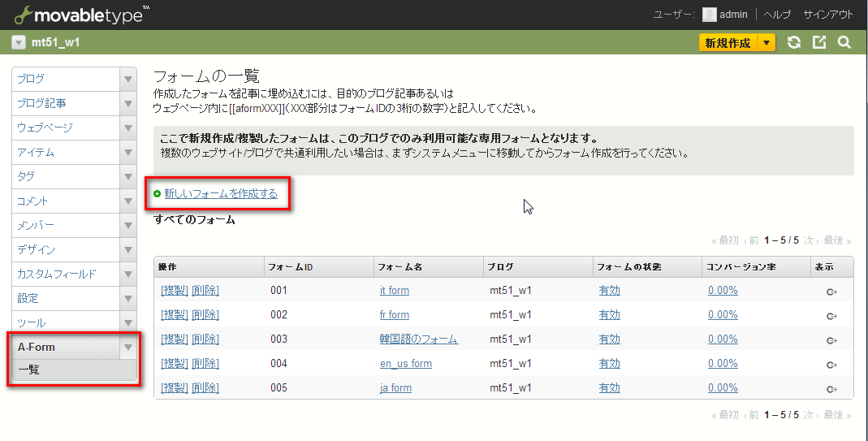Image resolution: width=868 pixels, height=441 pixels.
Task: Click [削除] for the it form row
Action: click(205, 290)
